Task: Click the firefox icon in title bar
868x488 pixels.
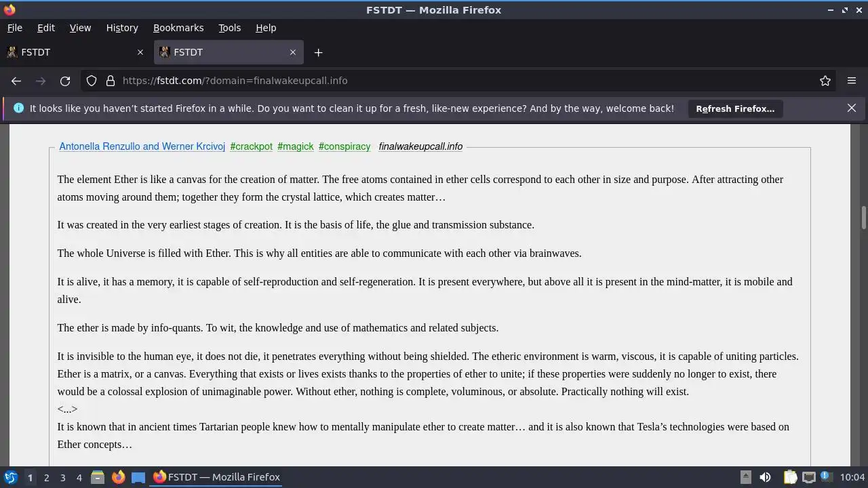Action: click(9, 10)
